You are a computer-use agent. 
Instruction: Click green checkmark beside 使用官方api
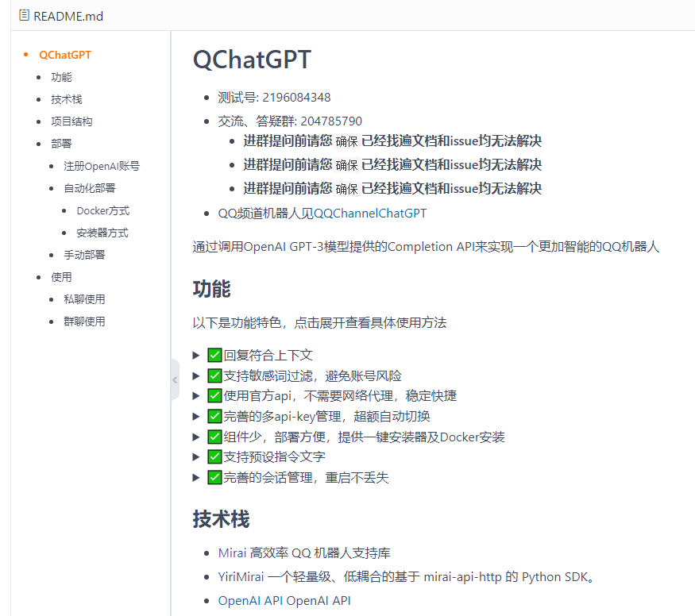(214, 395)
